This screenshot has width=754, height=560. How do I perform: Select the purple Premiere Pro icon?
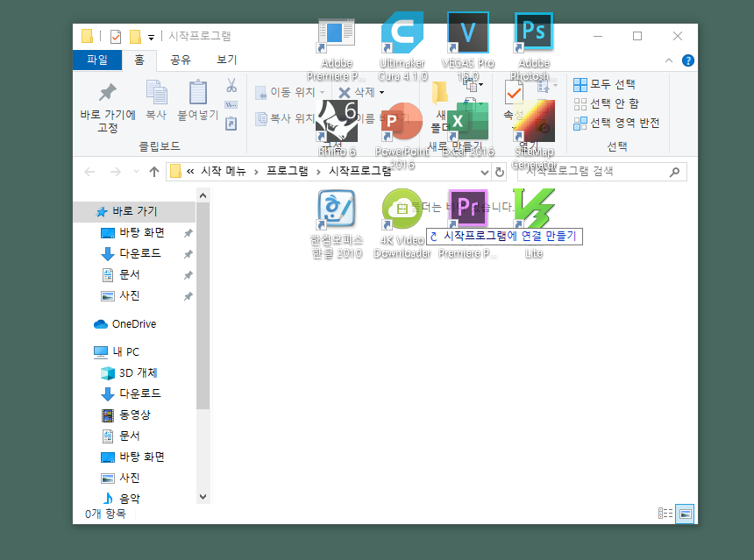(x=468, y=208)
